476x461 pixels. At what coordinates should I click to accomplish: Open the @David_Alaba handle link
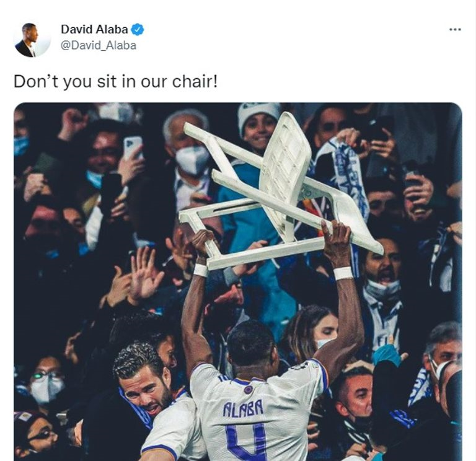(x=99, y=45)
